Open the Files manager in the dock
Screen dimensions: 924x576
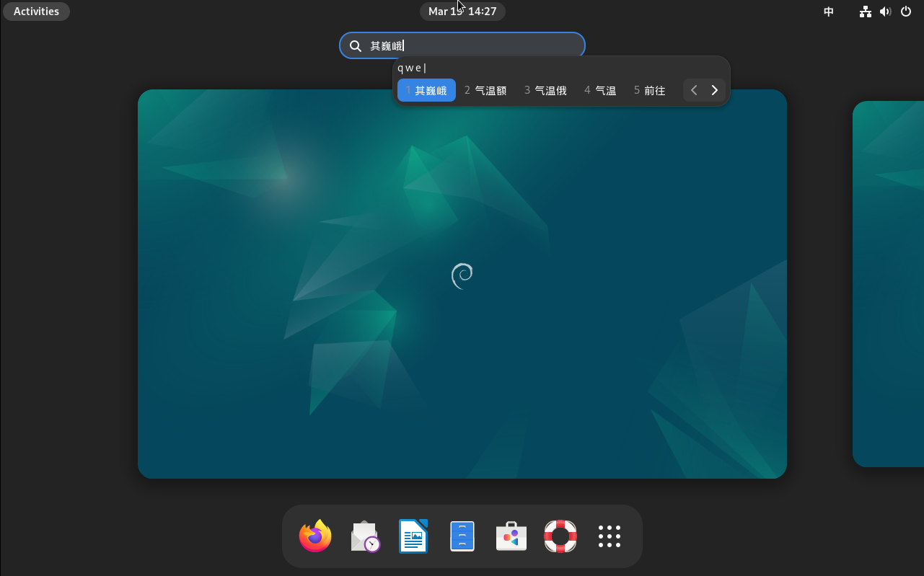pyautogui.click(x=462, y=536)
